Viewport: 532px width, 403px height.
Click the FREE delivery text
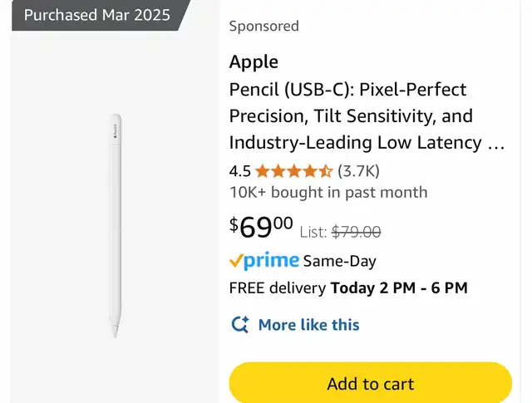[277, 288]
